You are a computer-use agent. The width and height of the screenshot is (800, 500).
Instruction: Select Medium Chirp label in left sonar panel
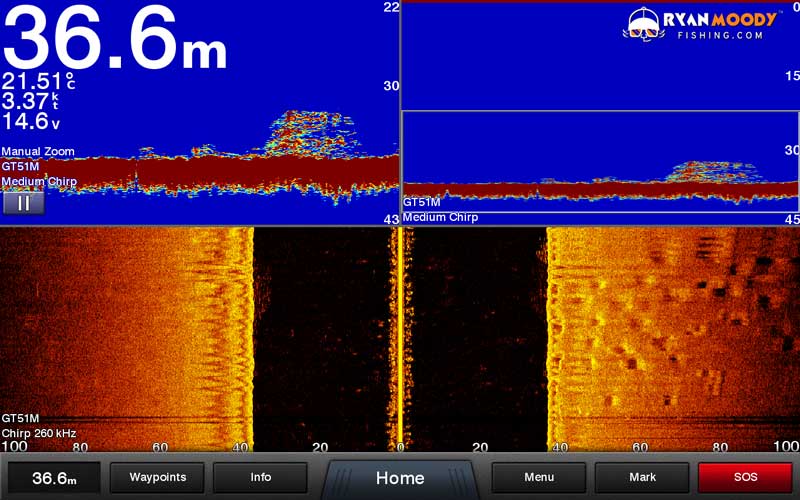click(39, 182)
